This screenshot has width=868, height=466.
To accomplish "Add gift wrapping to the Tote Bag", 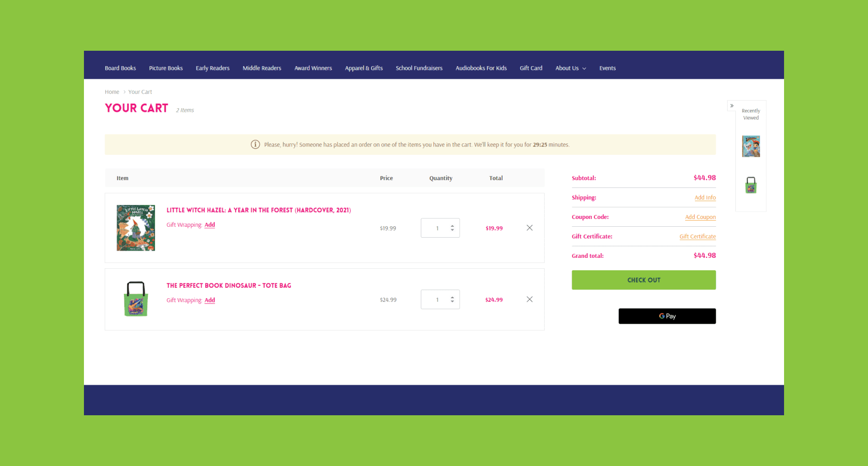I will (x=209, y=300).
